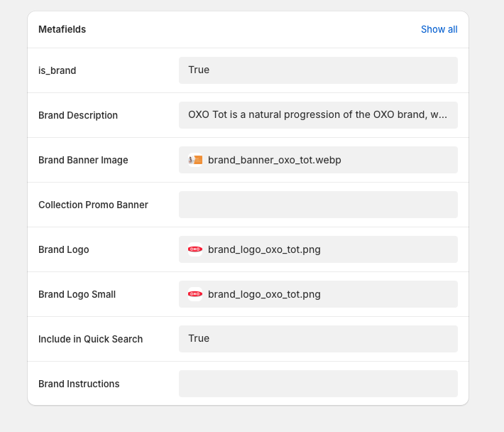
Task: Select the Brand Logo Small file name text
Action: click(x=264, y=294)
